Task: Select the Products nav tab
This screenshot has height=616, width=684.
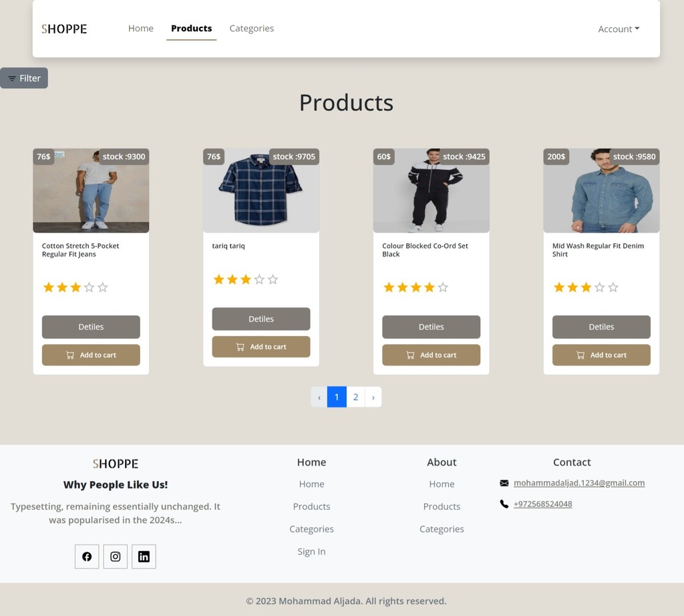Action: tap(191, 28)
